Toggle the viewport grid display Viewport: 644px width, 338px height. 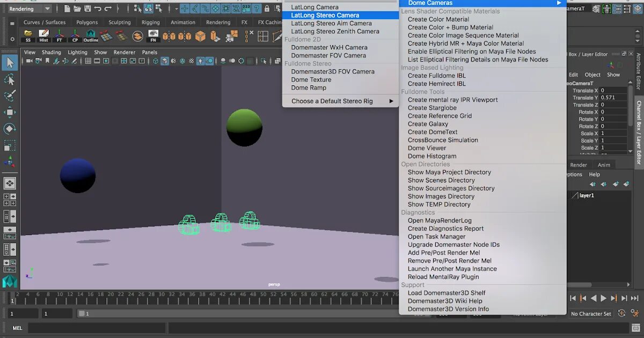(x=88, y=61)
